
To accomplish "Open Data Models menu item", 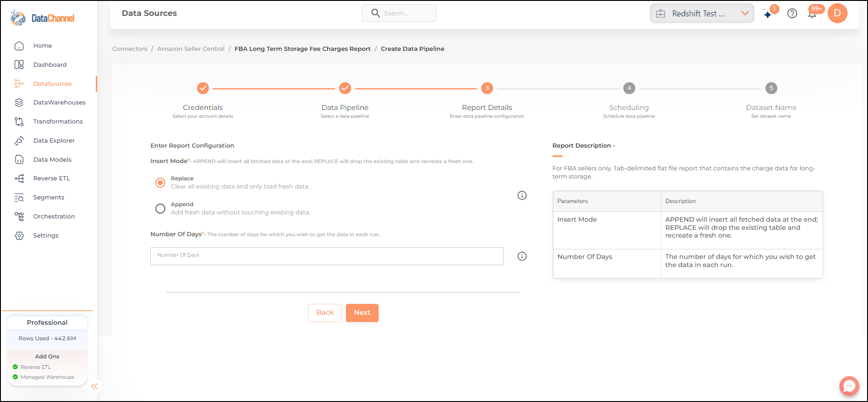I will tap(52, 159).
